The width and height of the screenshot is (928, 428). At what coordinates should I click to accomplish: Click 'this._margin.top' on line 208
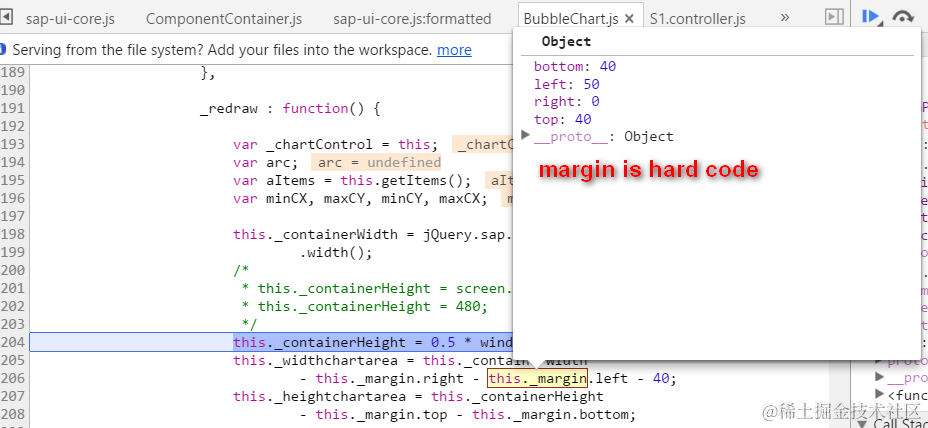pos(389,414)
